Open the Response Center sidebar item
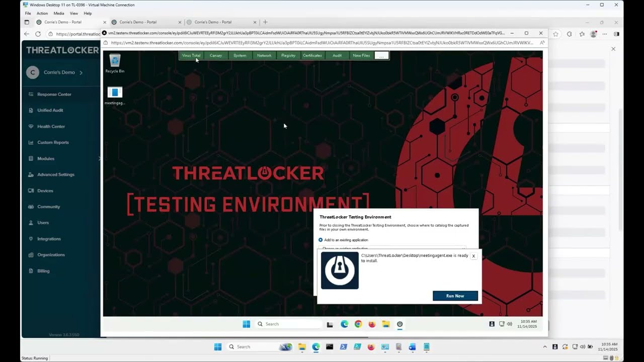Viewport: 644px width, 362px height. 54,94
